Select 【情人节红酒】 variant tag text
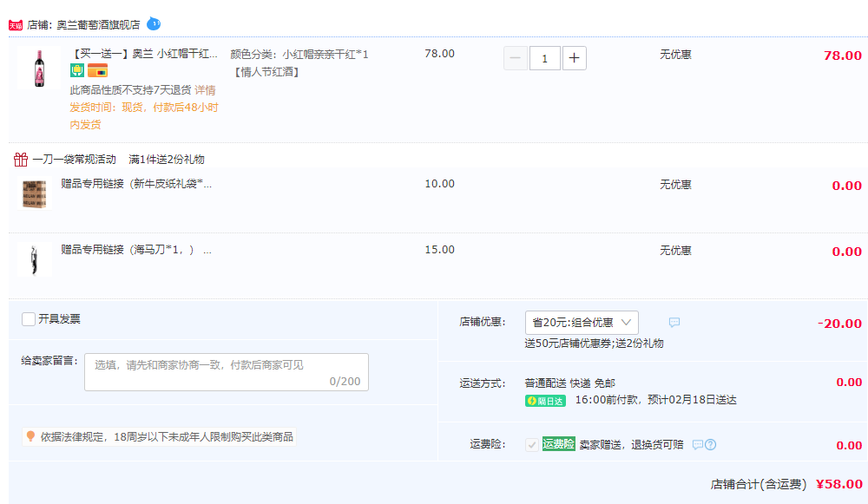 [266, 72]
